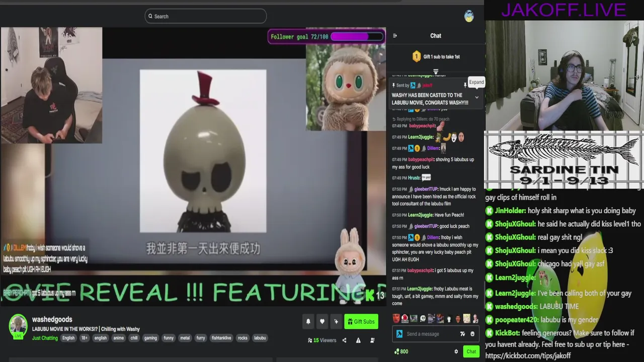
Task: Select the anime tag
Action: point(118,338)
